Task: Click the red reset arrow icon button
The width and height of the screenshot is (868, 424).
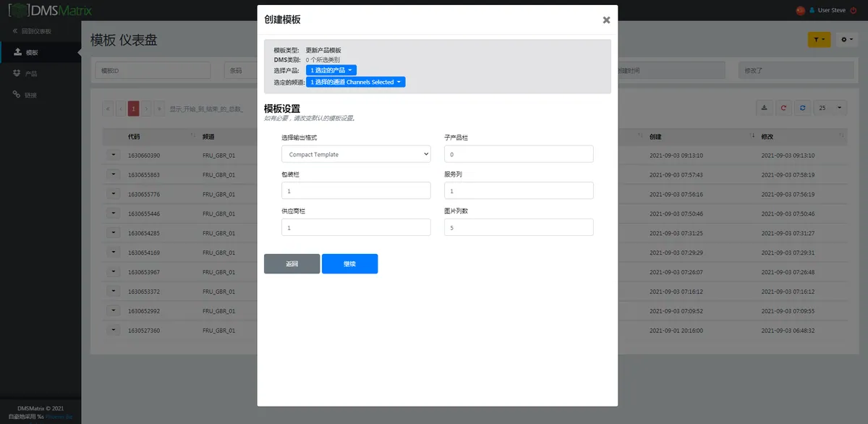Action: pyautogui.click(x=783, y=108)
